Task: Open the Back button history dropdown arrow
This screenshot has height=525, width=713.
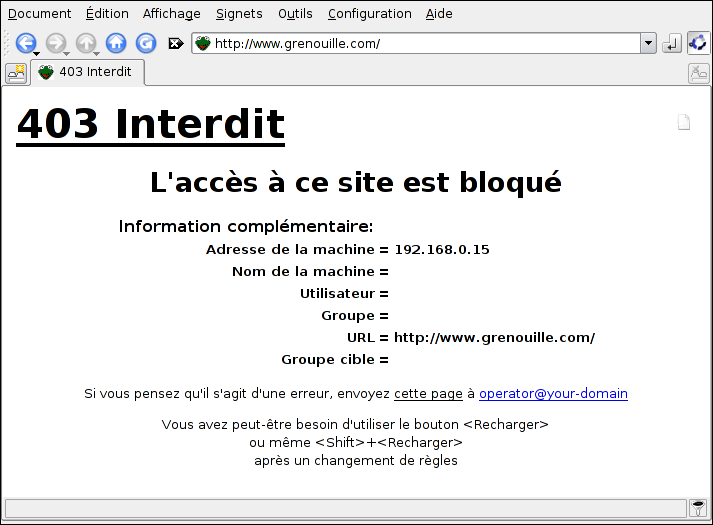Action: click(x=37, y=53)
